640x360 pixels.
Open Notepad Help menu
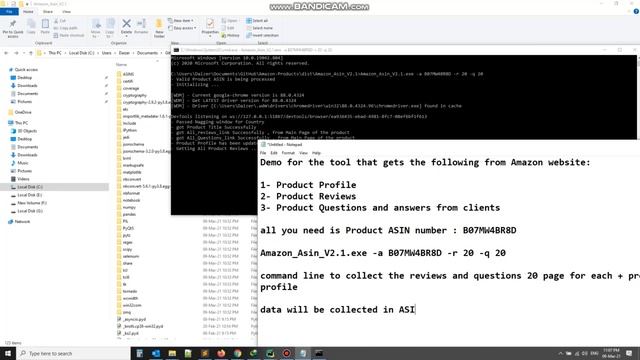click(316, 153)
